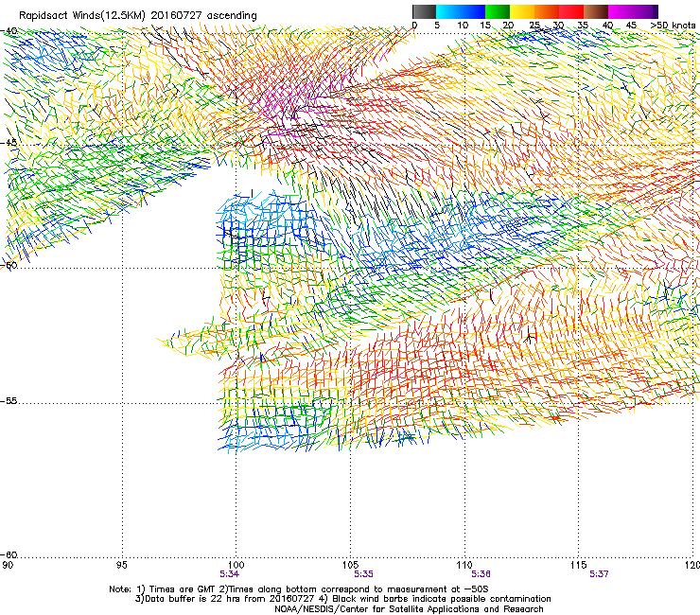This screenshot has height=615, width=700.
Task: Click the '-60' latitude axis label
Action: click(x=9, y=554)
